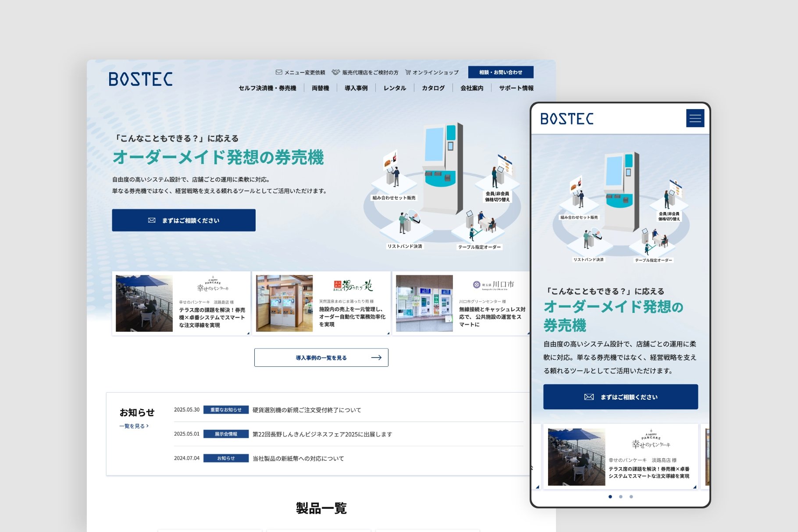This screenshot has height=532, width=798.
Task: Click date 2025.05.01 in news list
Action: (x=187, y=434)
